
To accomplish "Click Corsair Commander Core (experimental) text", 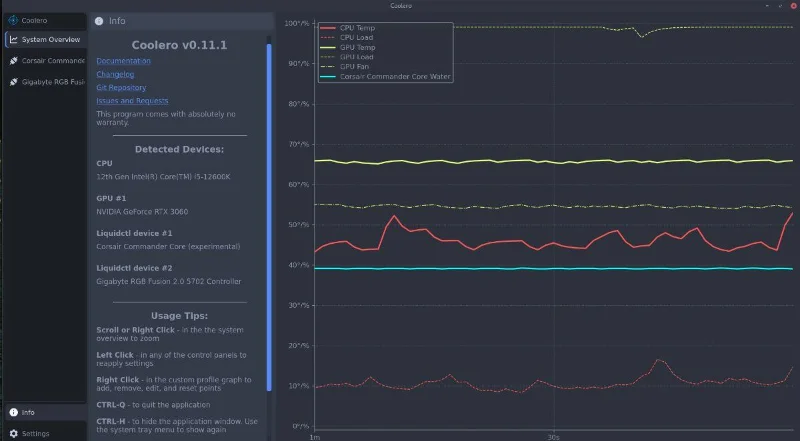I will click(x=168, y=246).
